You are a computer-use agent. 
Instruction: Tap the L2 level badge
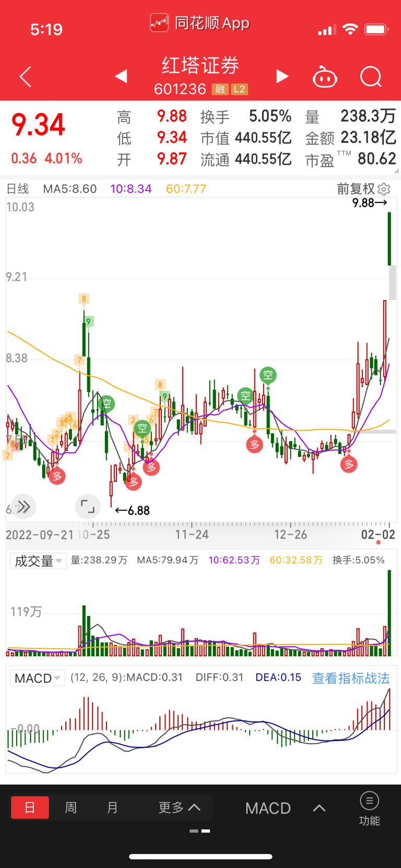pyautogui.click(x=239, y=89)
